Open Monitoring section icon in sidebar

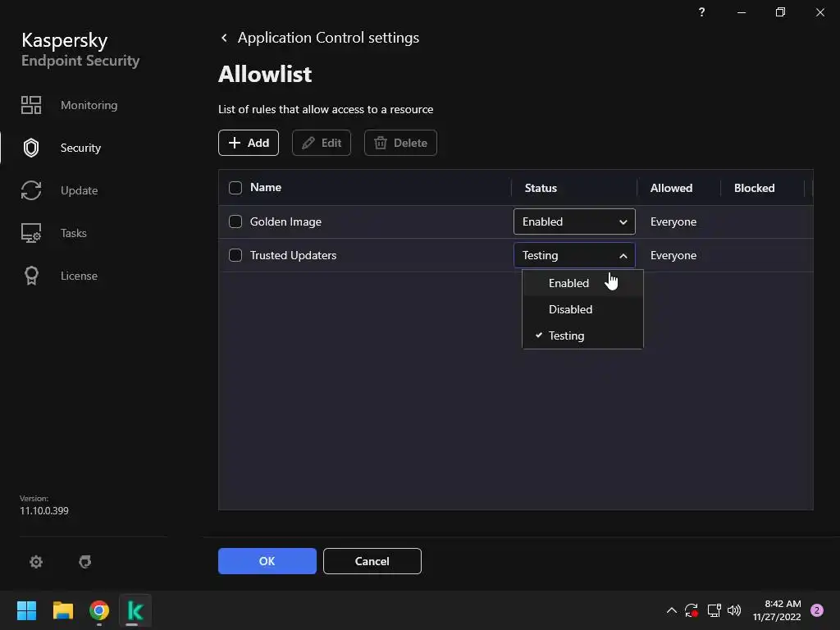pos(31,105)
